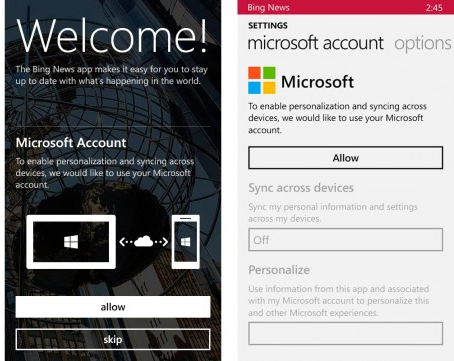Tap the 'Allow' button in settings
The width and height of the screenshot is (454, 361).
point(345,158)
